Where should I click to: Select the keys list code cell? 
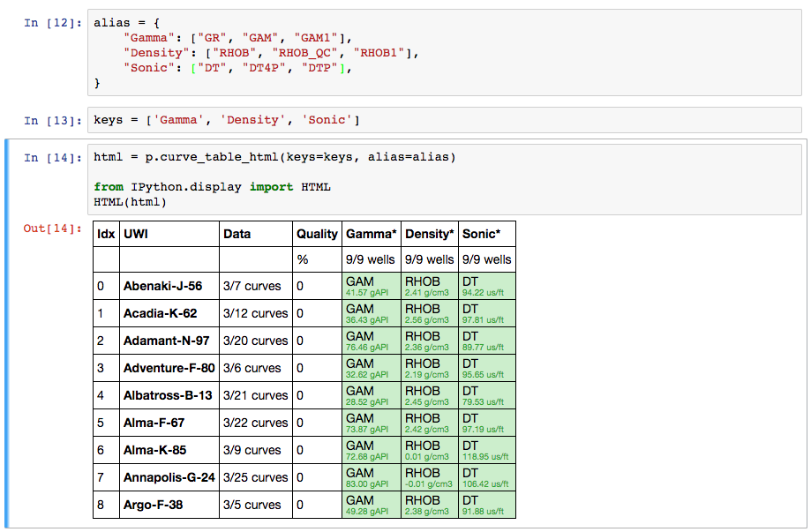(x=445, y=120)
